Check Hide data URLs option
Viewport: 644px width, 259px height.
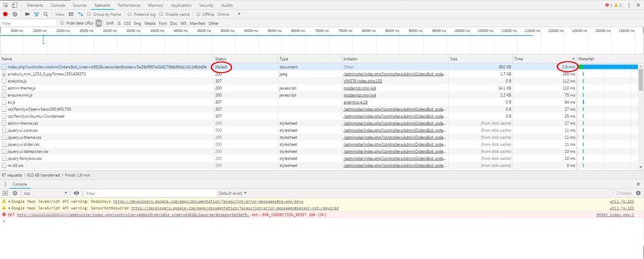tap(62, 23)
